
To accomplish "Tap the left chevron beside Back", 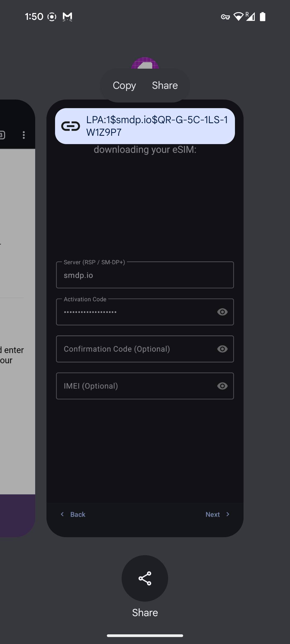I will pyautogui.click(x=62, y=514).
